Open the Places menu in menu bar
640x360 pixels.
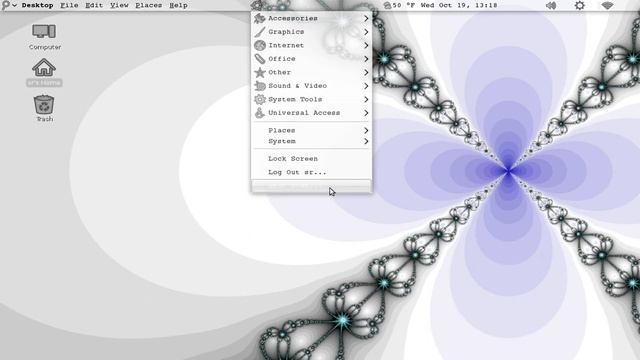[x=149, y=5]
